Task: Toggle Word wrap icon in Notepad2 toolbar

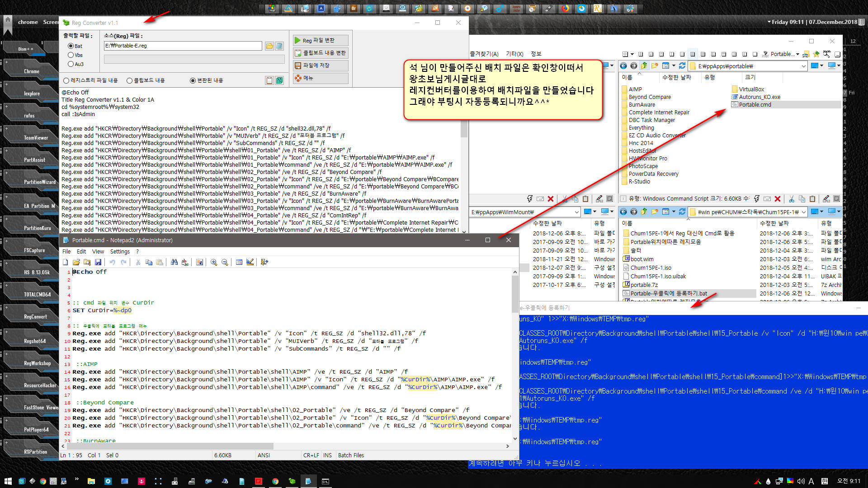Action: tap(199, 262)
